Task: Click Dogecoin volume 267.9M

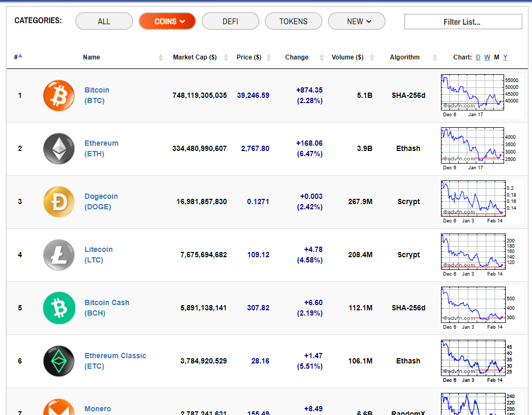Action: click(360, 202)
